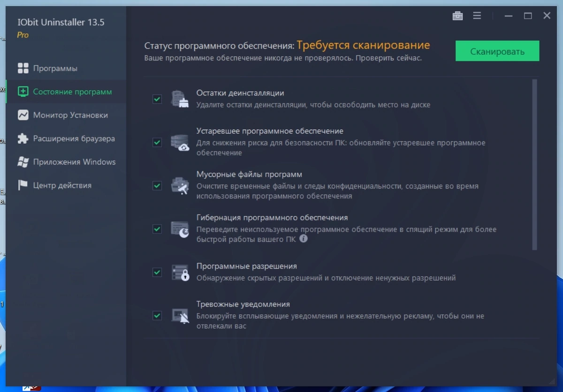Click the Монитор Установки chart icon
Screen dimensions: 563x392
23,115
